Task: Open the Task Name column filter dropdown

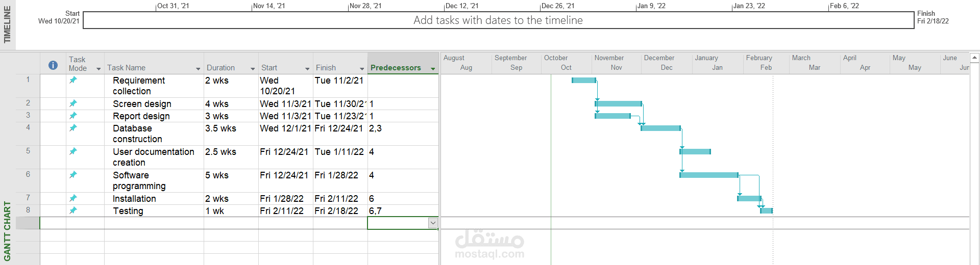Action: pyautogui.click(x=198, y=69)
